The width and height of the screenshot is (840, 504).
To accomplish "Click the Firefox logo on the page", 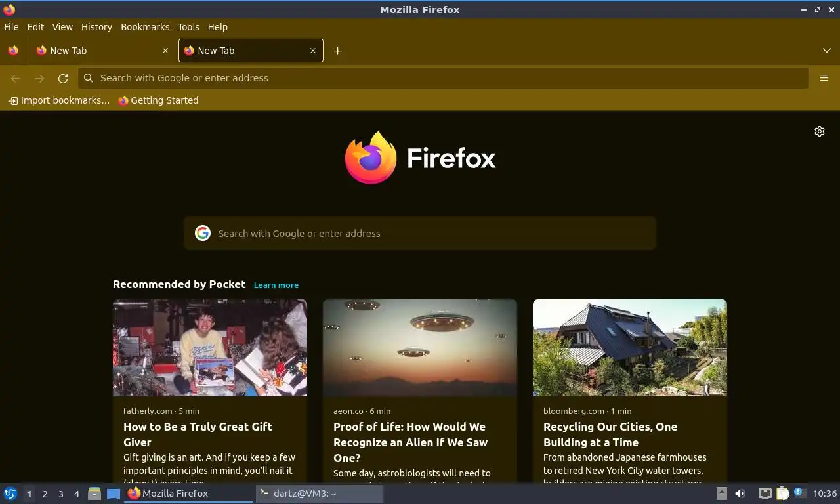I will click(x=420, y=157).
